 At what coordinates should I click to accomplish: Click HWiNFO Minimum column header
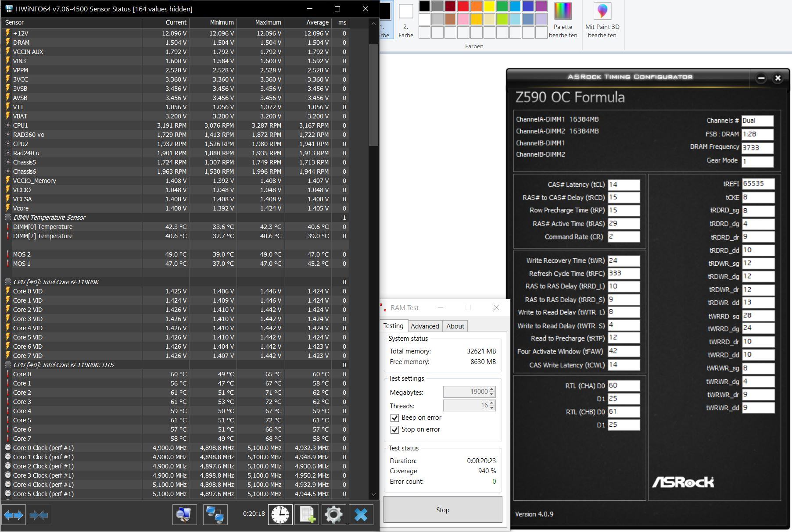(x=213, y=22)
